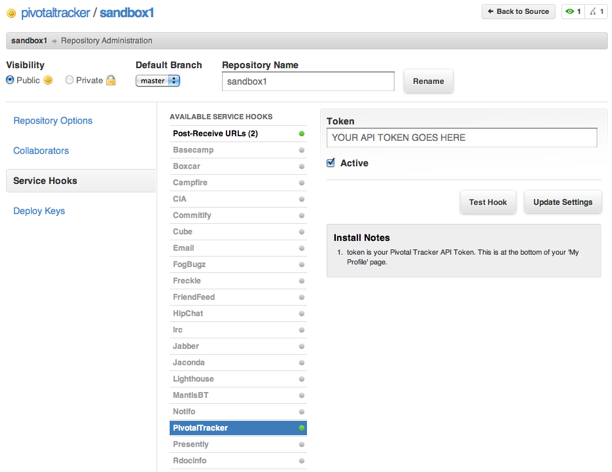Select the Email service hook

238,248
